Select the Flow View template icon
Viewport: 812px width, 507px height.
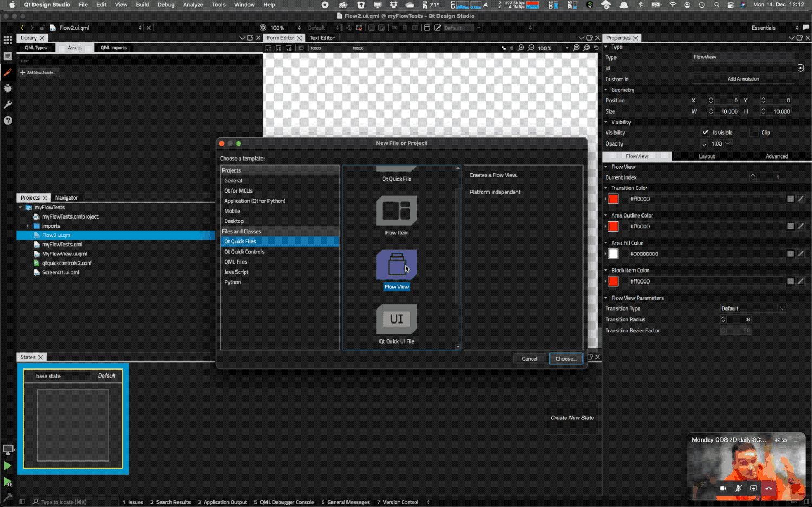(x=396, y=265)
